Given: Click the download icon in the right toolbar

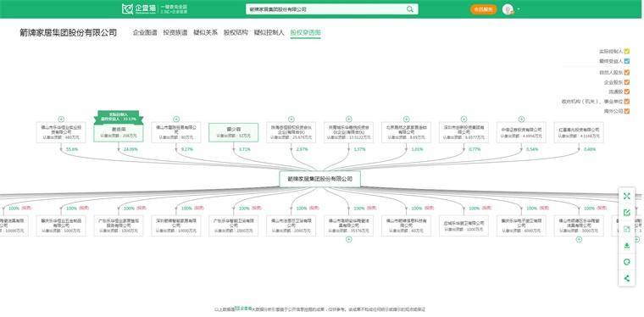Looking at the screenshot, I should 627,246.
